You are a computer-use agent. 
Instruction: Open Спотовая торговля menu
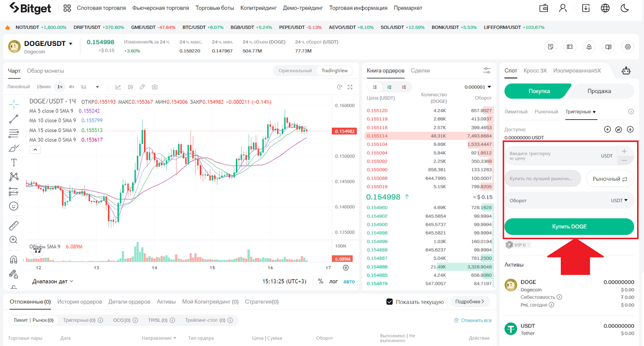coord(101,8)
